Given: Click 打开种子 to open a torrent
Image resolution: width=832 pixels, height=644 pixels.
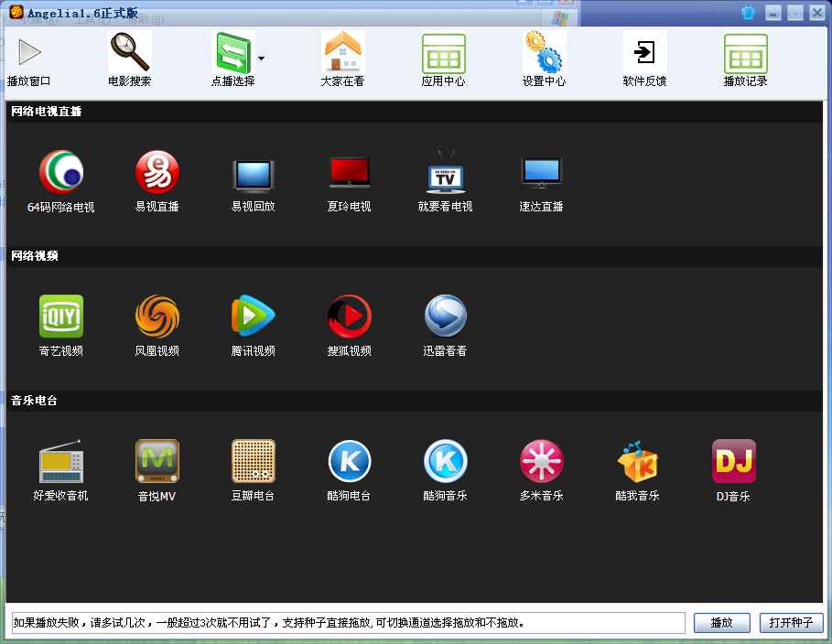Looking at the screenshot, I should [790, 622].
